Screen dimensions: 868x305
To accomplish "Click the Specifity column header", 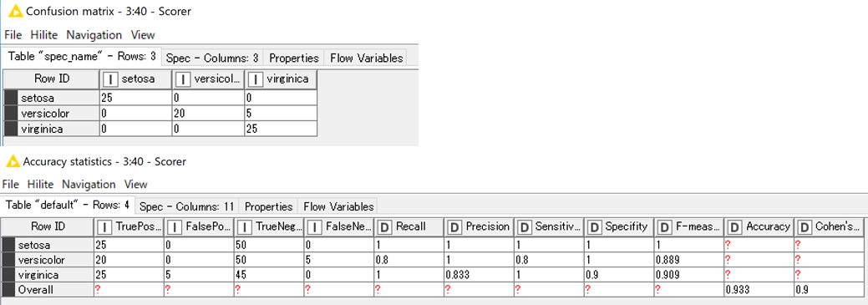I will 619,227.
